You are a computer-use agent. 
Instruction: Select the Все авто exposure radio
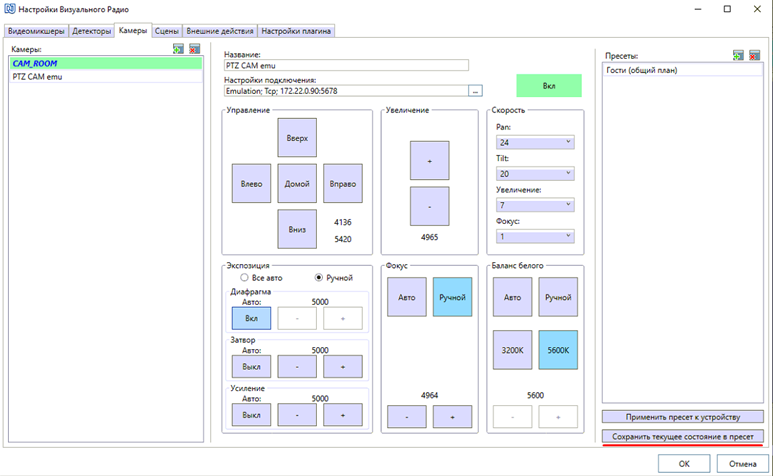click(x=261, y=278)
